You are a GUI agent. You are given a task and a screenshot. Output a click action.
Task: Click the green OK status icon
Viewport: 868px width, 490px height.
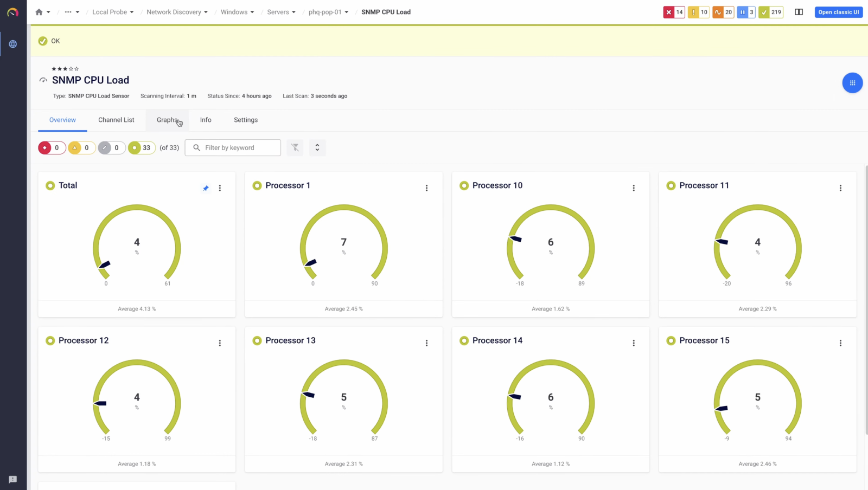coord(43,41)
